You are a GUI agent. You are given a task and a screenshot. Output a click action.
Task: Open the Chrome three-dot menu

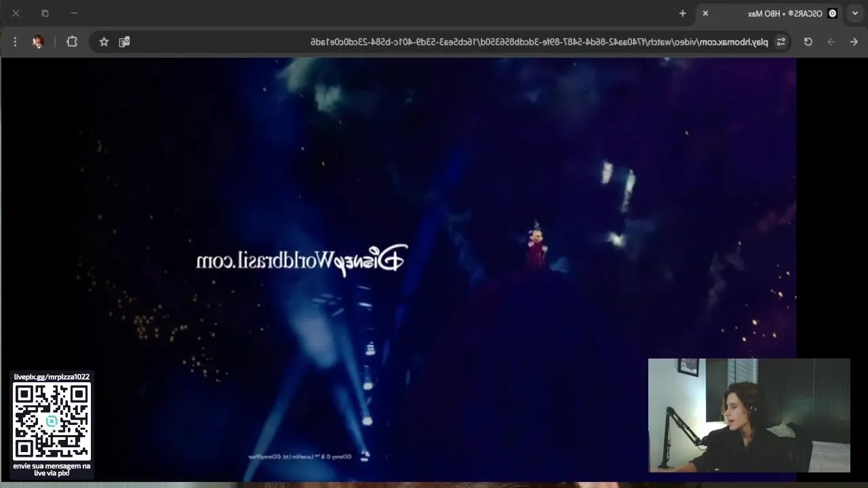15,42
